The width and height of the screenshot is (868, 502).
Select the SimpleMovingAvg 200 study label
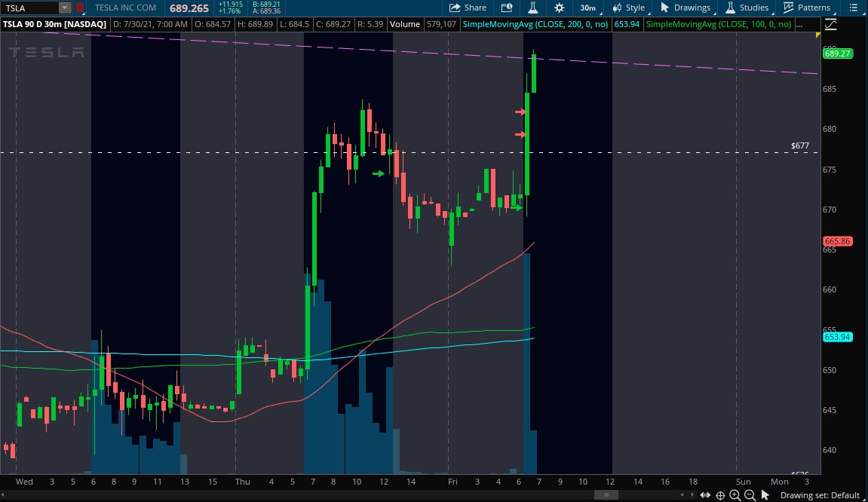(535, 24)
